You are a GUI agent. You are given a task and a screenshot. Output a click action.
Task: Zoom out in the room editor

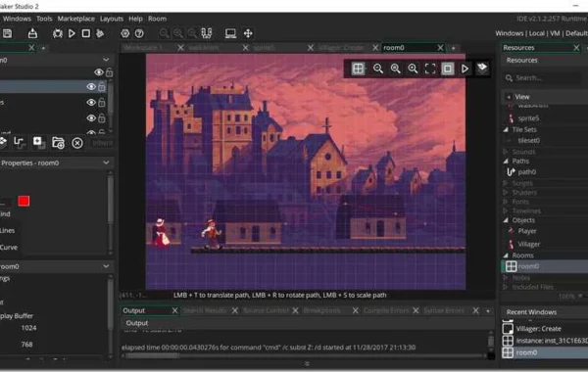[x=378, y=69]
